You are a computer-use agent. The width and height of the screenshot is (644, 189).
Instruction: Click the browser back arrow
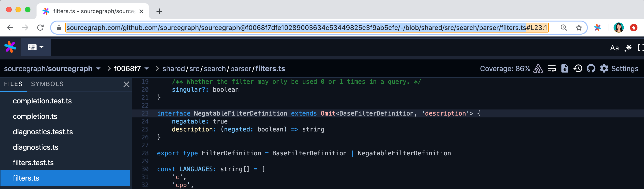click(10, 27)
